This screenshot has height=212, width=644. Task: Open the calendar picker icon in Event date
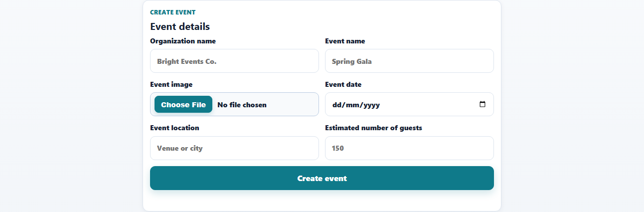[482, 105]
